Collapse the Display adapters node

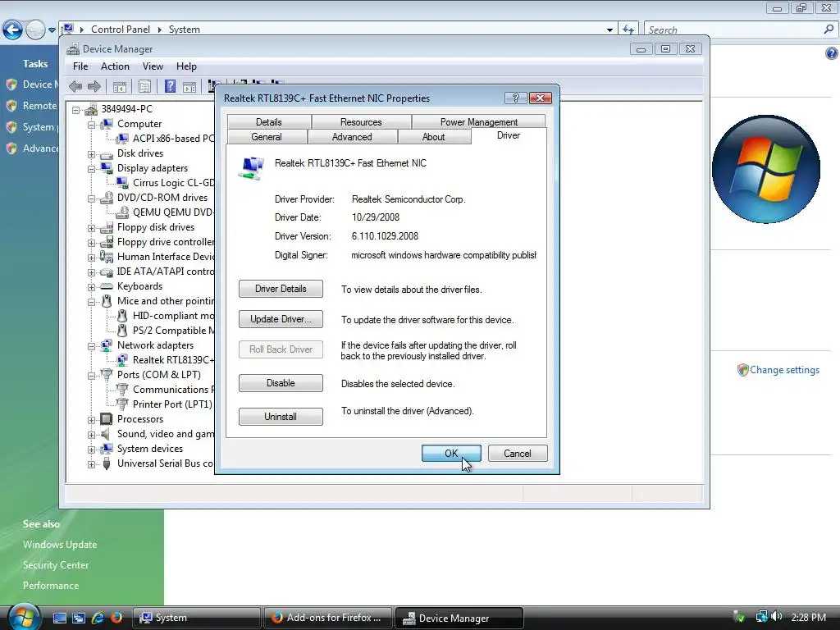[92, 169]
